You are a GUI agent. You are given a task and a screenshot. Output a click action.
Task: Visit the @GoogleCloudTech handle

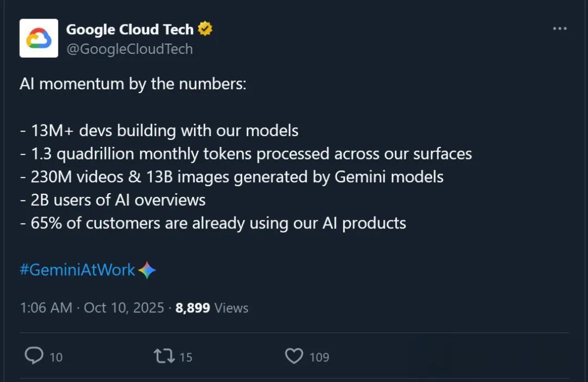[x=129, y=49]
